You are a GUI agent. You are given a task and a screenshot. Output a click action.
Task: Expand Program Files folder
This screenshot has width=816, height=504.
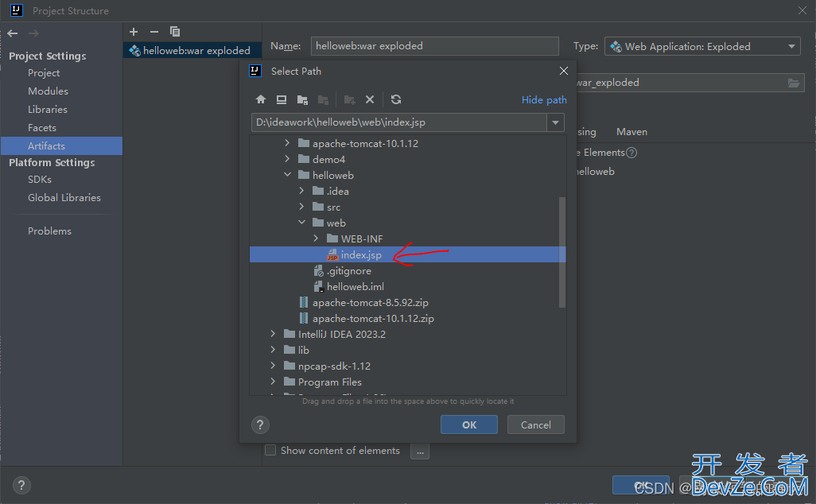[273, 382]
